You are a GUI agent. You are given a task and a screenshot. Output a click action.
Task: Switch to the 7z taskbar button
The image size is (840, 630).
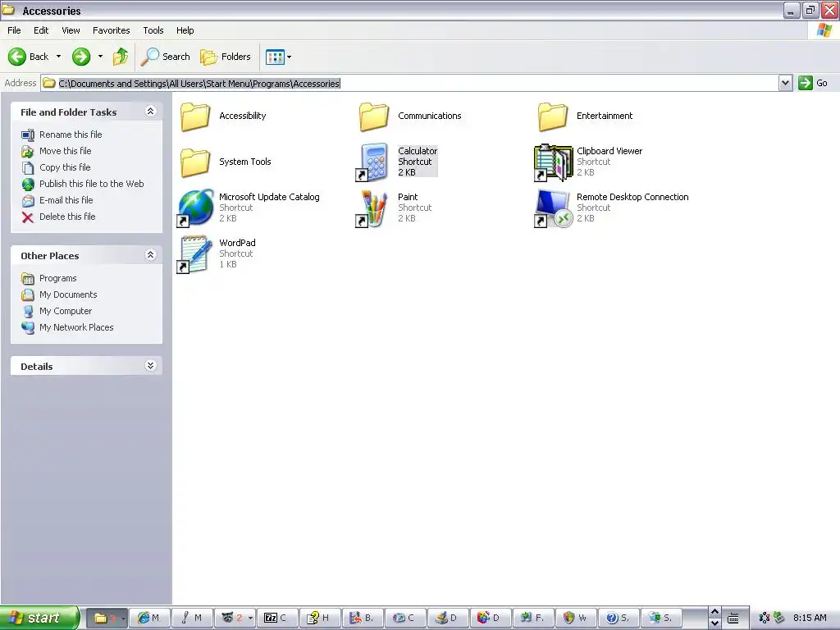point(277,619)
